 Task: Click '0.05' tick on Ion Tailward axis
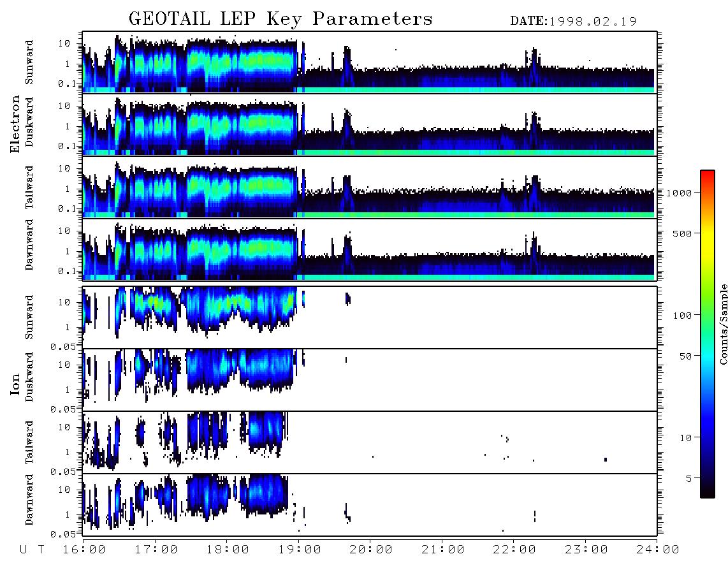[x=63, y=471]
